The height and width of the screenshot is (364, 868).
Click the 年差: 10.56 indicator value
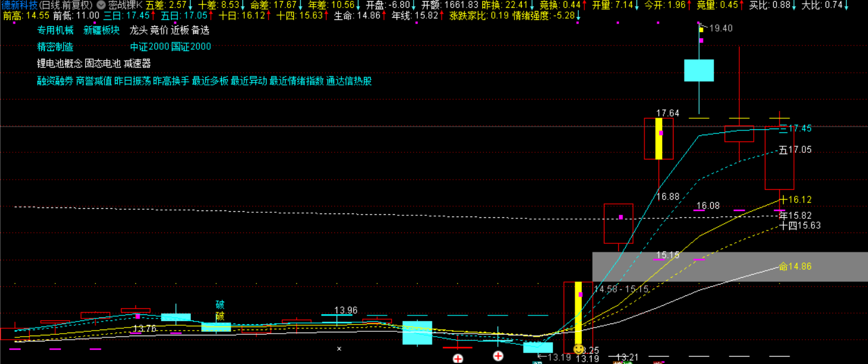pos(332,5)
